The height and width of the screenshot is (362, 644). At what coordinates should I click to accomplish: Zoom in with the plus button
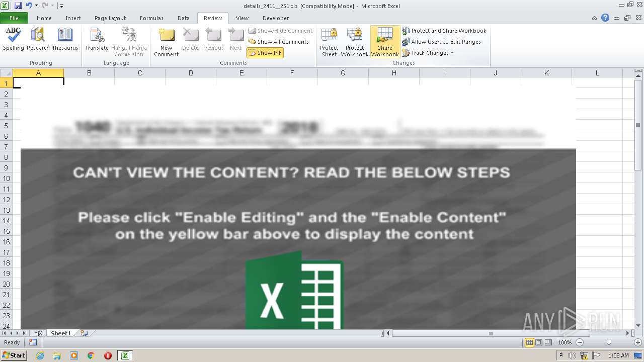637,342
